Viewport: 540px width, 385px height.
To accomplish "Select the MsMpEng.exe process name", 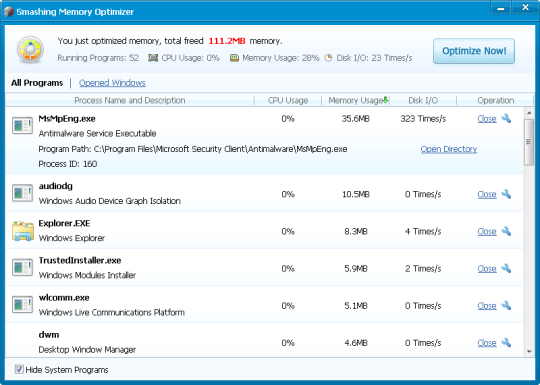I will pyautogui.click(x=67, y=119).
